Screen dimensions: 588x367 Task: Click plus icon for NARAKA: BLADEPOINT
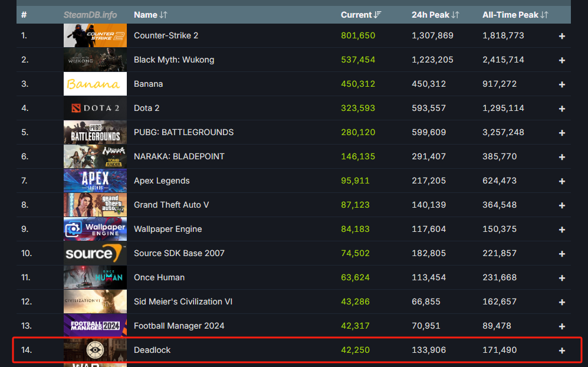coord(561,157)
